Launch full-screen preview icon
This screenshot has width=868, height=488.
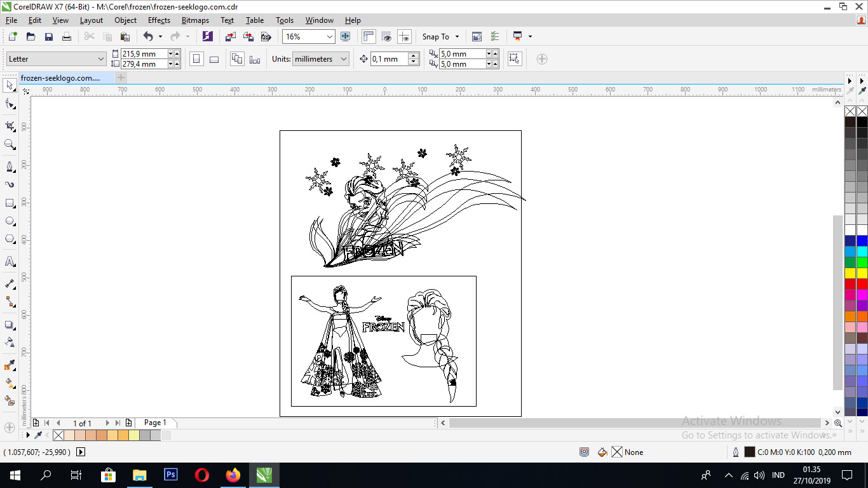click(x=346, y=37)
